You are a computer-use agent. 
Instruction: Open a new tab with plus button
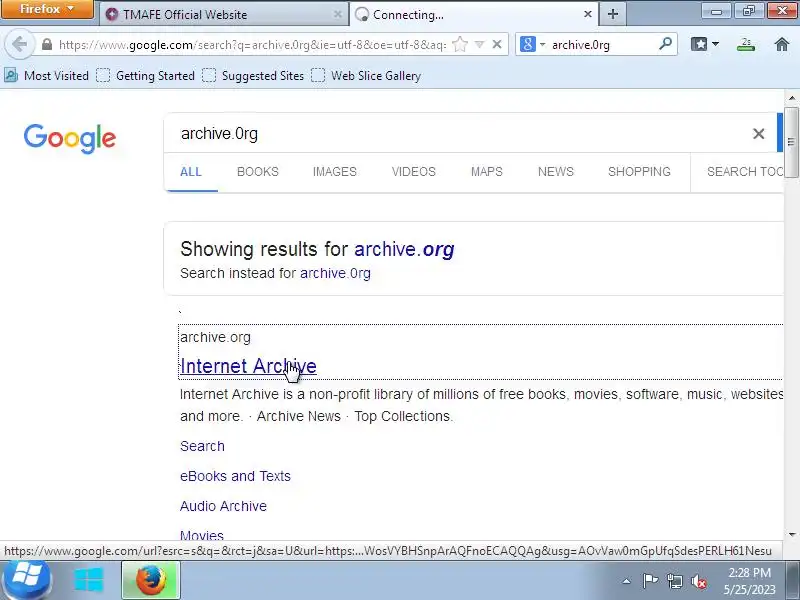point(613,14)
